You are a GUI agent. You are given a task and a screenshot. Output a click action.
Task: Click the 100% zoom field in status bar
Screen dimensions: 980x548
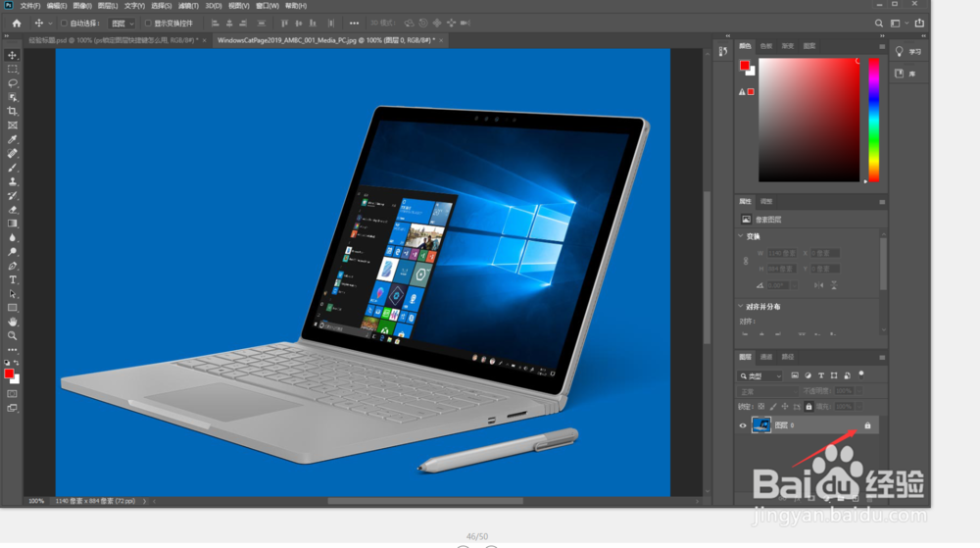point(36,501)
